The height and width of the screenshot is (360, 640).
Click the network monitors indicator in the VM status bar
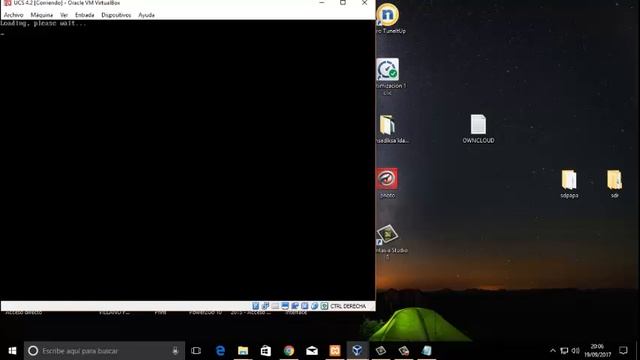click(265, 306)
